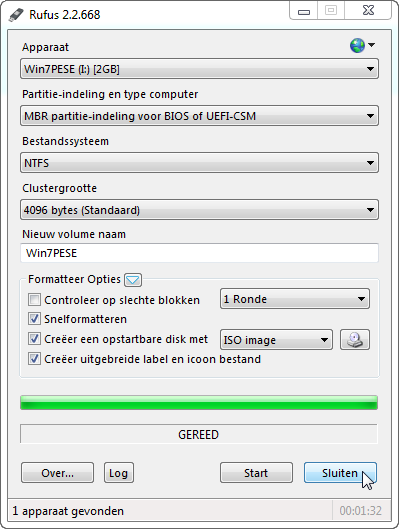The image size is (399, 529).
Task: Click the GEREED status box
Action: pyautogui.click(x=199, y=434)
